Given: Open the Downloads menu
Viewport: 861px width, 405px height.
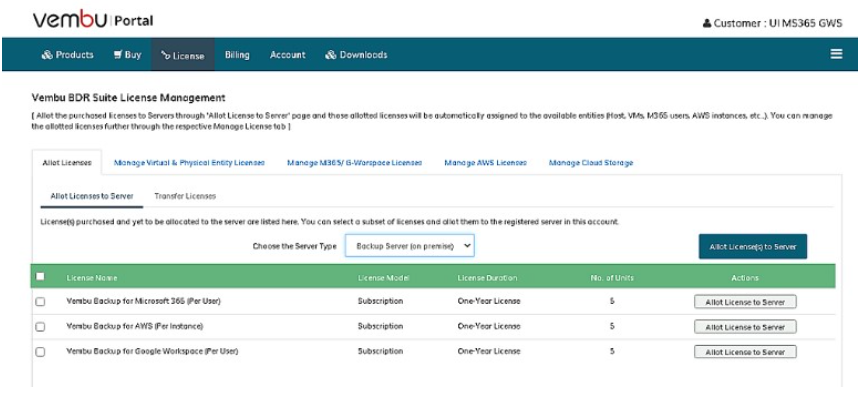Looking at the screenshot, I should 356,55.
